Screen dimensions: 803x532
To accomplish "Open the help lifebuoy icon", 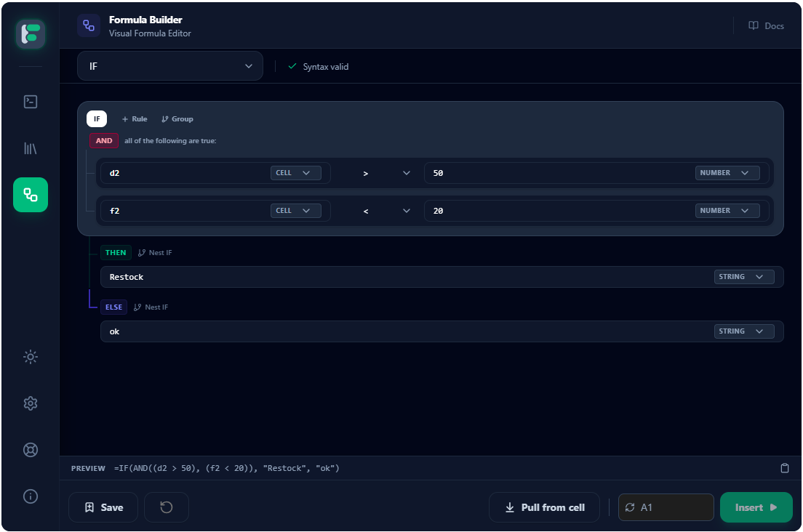I will [x=31, y=450].
